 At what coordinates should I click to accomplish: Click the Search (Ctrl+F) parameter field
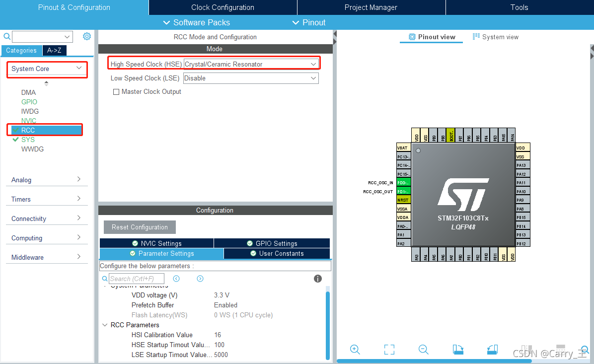[x=137, y=279]
